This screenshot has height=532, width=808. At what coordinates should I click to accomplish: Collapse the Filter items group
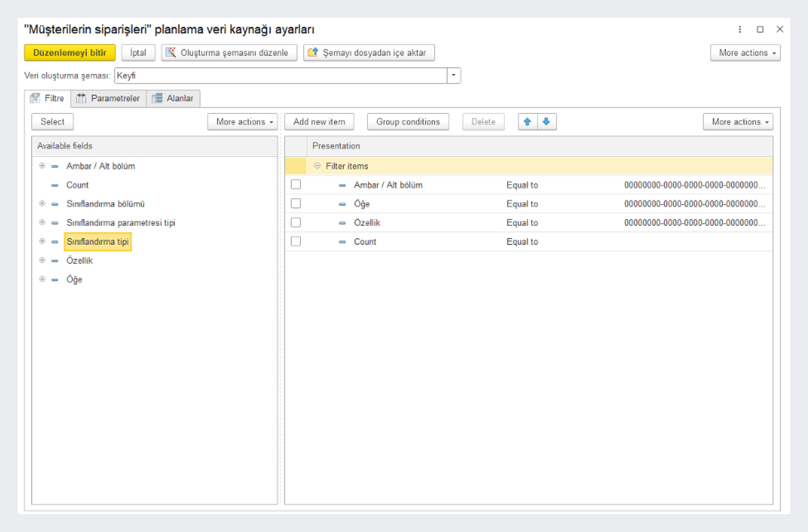317,166
